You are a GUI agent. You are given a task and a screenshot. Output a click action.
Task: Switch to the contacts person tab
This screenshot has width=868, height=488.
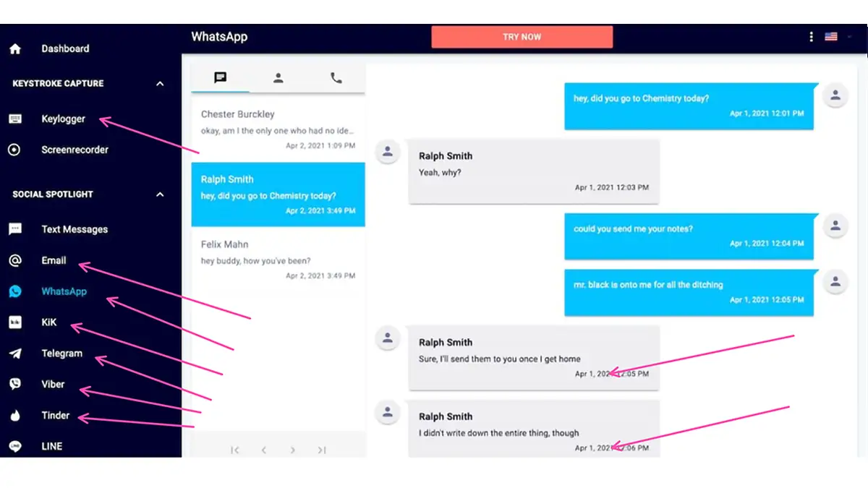click(278, 78)
